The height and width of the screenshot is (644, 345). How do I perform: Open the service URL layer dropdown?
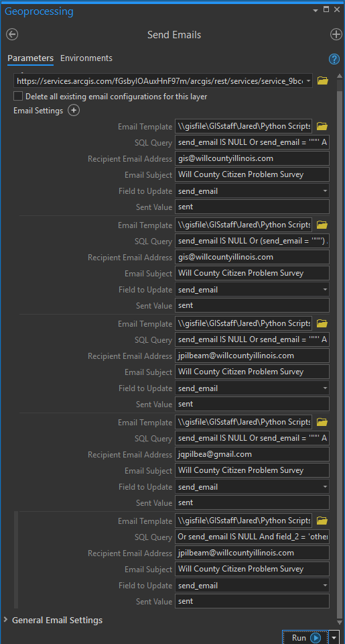(308, 81)
